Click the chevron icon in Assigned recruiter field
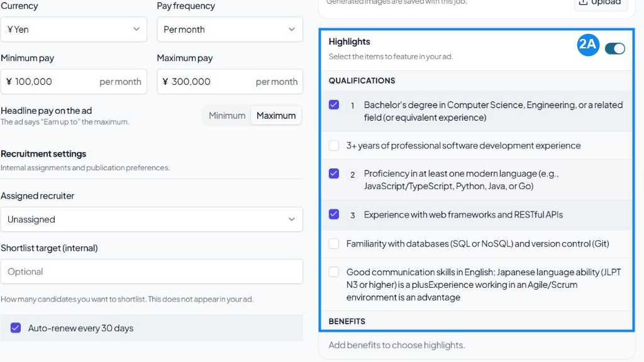 tap(292, 219)
